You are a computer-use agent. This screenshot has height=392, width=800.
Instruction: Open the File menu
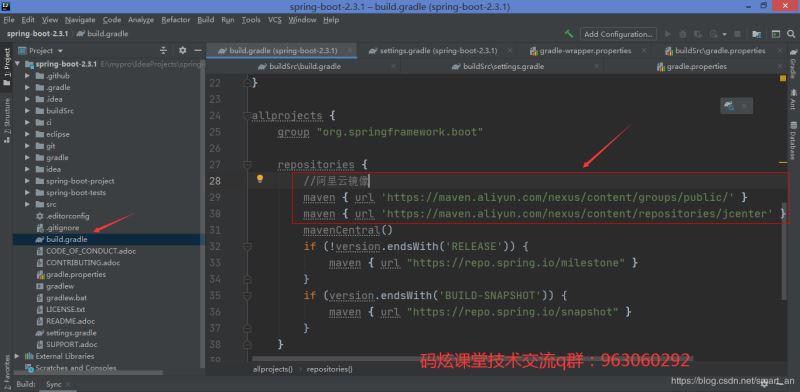(x=9, y=20)
